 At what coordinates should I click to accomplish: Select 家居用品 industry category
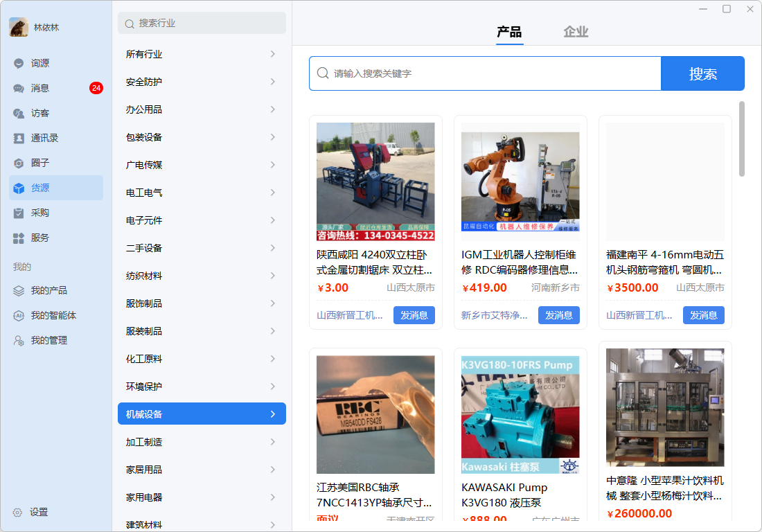[x=202, y=470]
